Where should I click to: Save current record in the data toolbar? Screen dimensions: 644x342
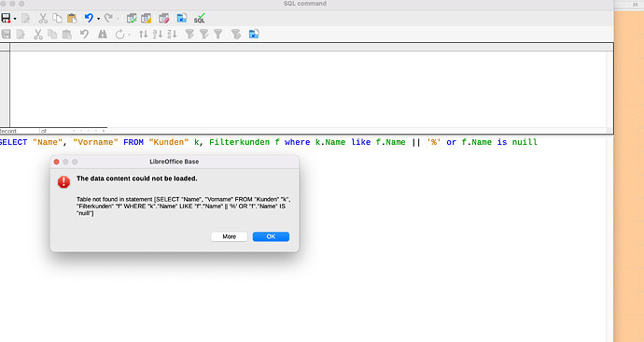point(6,34)
